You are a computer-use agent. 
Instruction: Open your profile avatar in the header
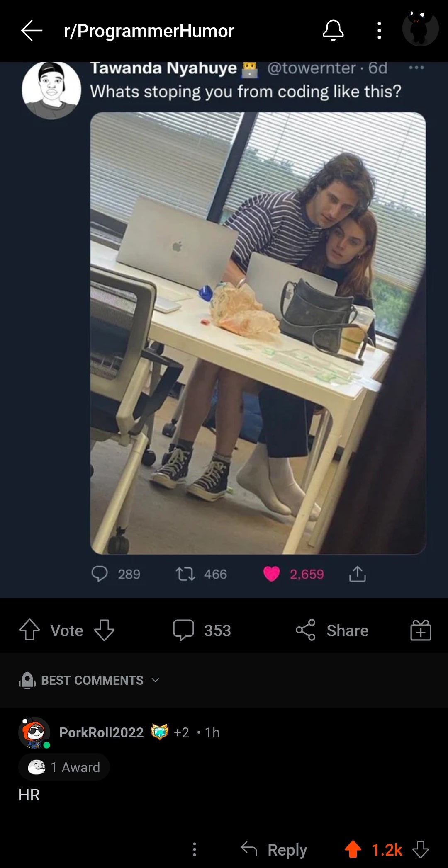pyautogui.click(x=420, y=28)
